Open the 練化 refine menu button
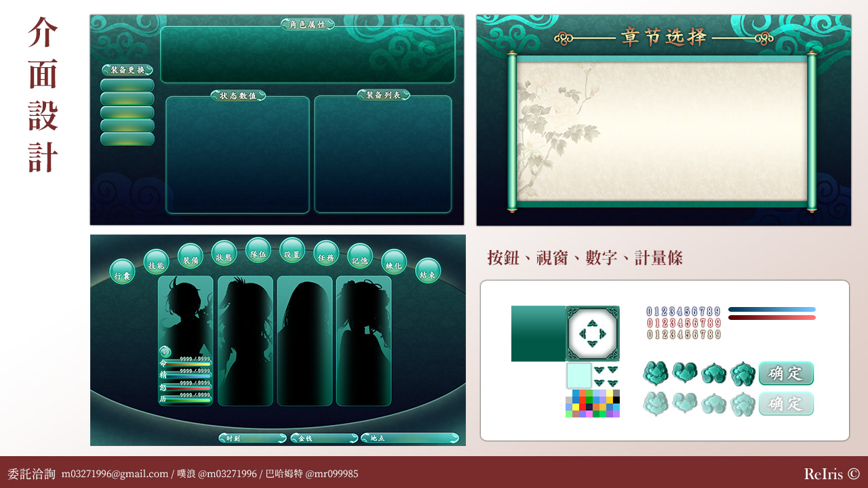Screen dimensions: 868x488 394,262
